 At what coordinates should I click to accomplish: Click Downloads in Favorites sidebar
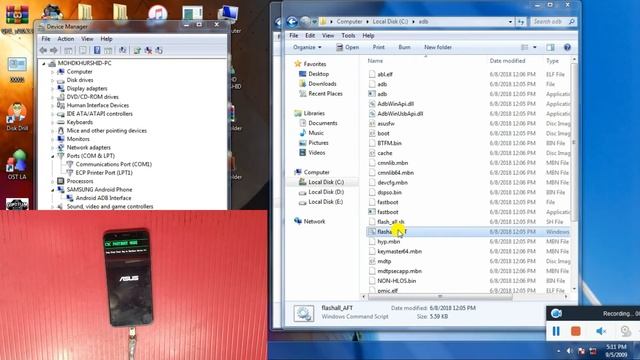(322, 84)
